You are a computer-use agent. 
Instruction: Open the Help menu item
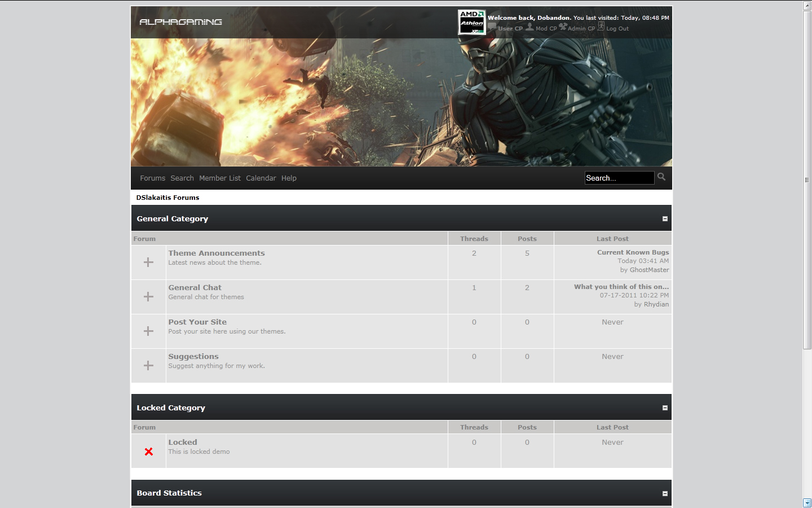(289, 178)
